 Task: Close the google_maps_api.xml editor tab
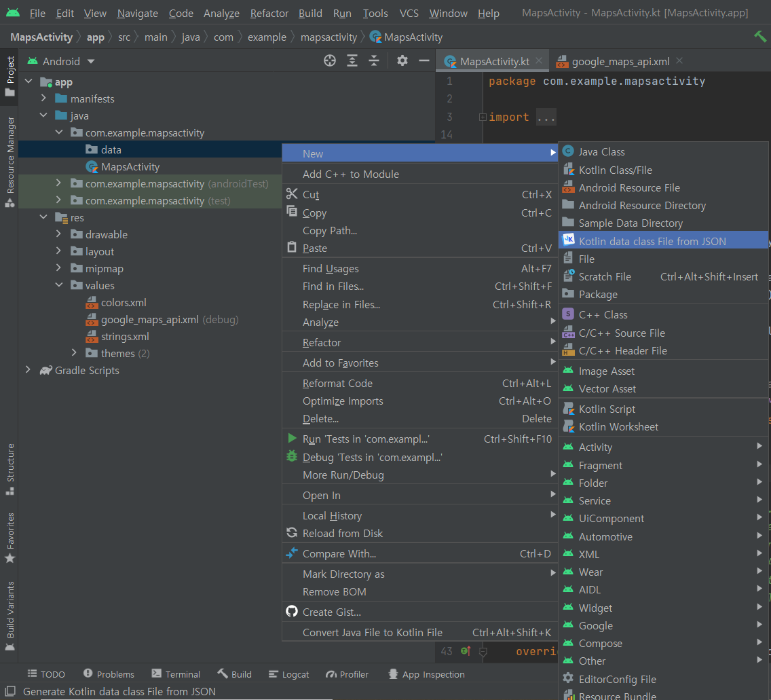point(679,60)
